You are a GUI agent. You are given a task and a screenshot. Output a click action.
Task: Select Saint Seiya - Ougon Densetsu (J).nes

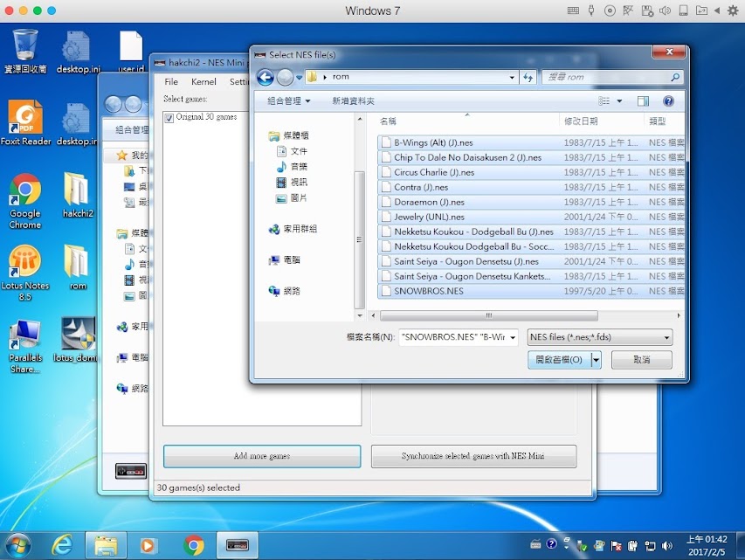531,261
